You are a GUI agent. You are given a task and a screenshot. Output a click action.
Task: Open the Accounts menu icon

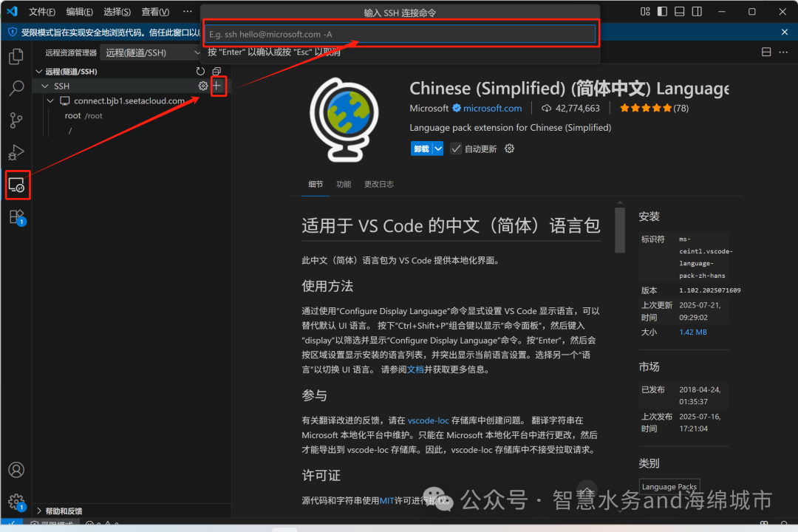coord(16,469)
